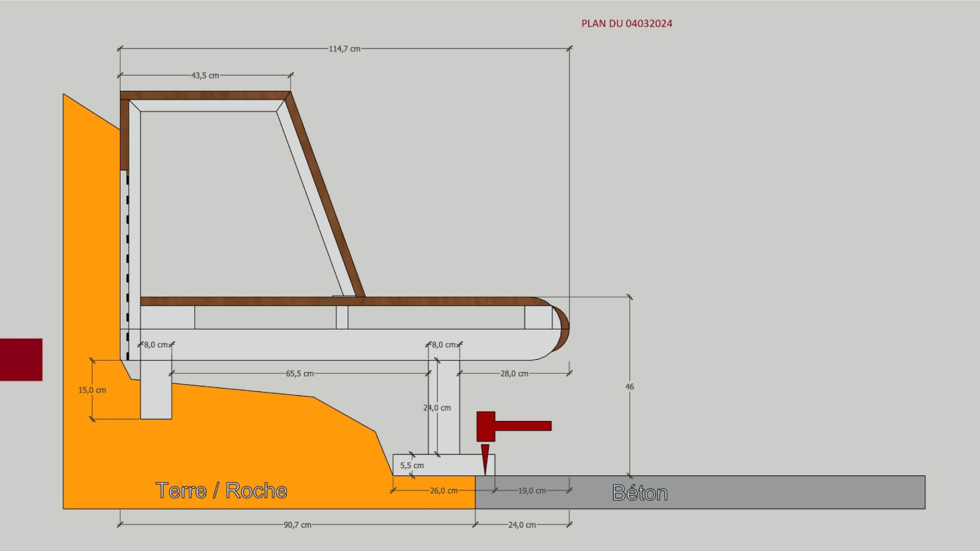This screenshot has height=551, width=980.
Task: Click the 19,0 cm dimension label
Action: (532, 491)
